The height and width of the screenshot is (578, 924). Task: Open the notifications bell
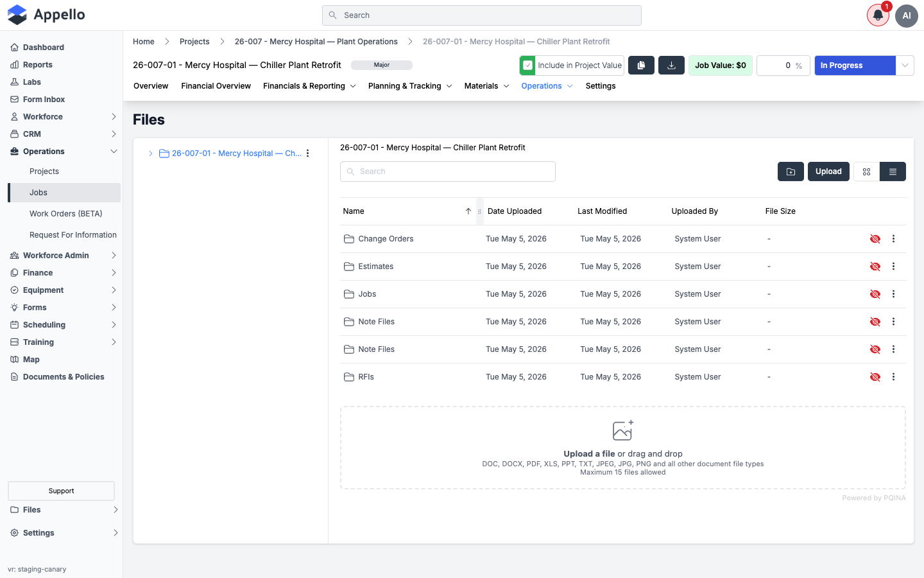pyautogui.click(x=878, y=15)
